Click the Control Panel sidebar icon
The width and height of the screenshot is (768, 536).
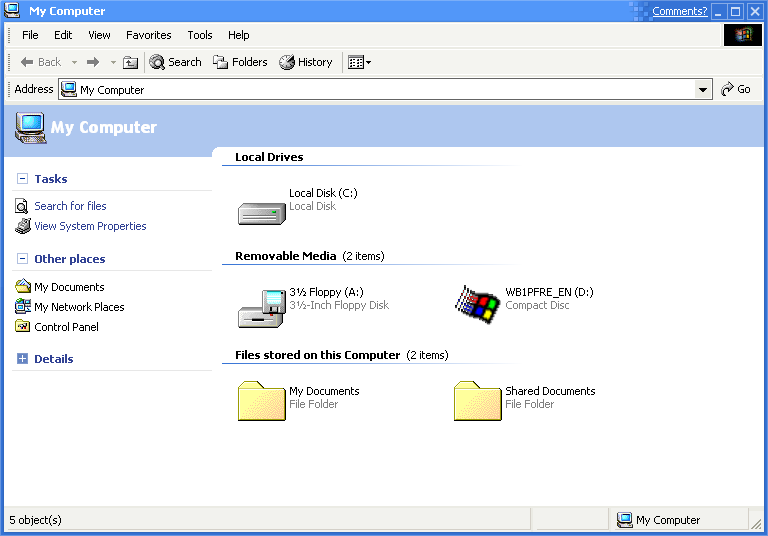point(23,326)
